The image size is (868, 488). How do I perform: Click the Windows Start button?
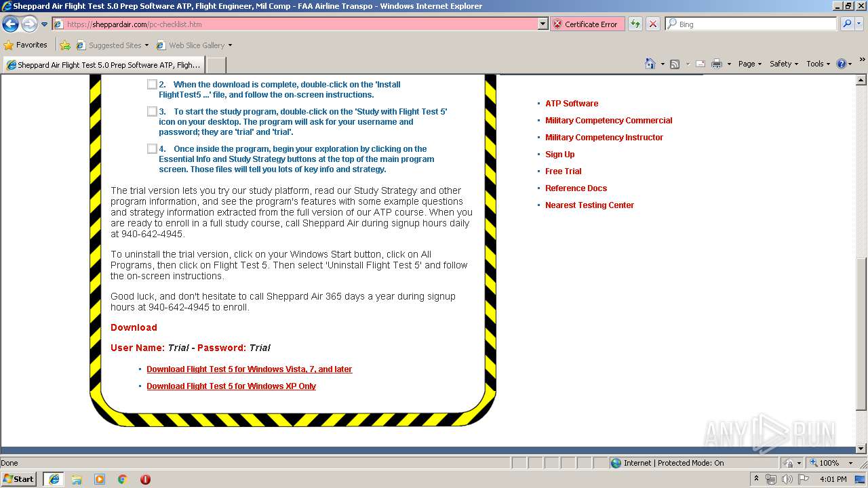pos(19,479)
